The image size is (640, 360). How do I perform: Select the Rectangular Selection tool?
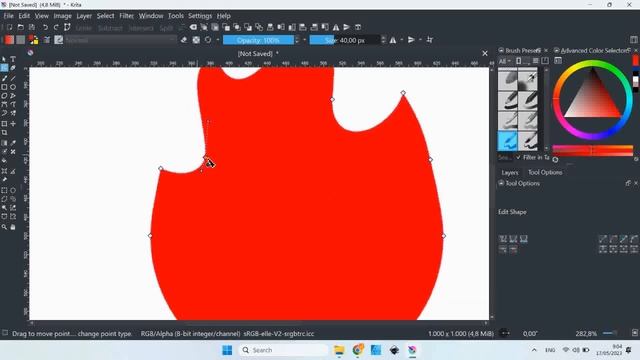[x=4, y=190]
